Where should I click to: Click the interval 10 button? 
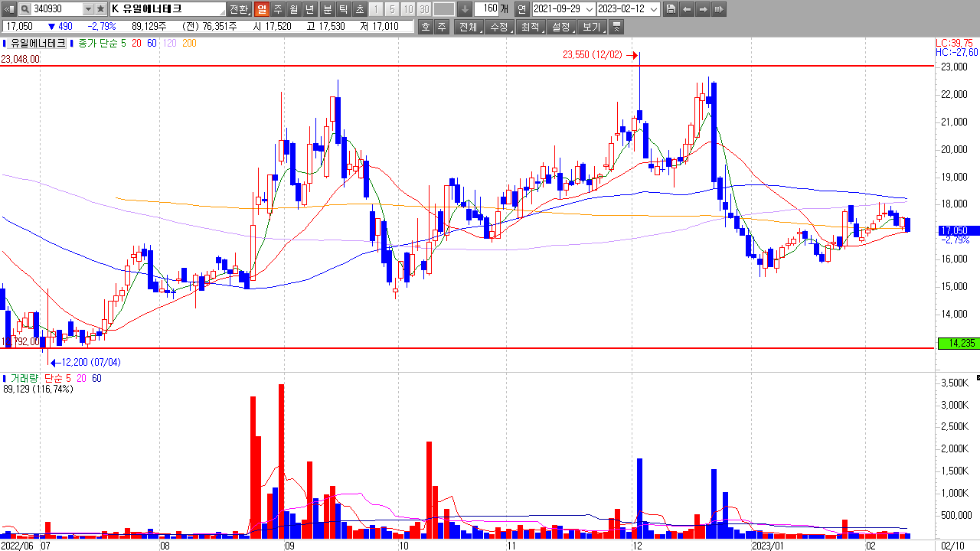(x=407, y=9)
